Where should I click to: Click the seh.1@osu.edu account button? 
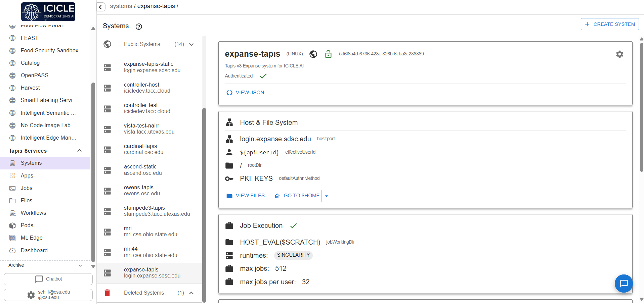tap(48, 295)
